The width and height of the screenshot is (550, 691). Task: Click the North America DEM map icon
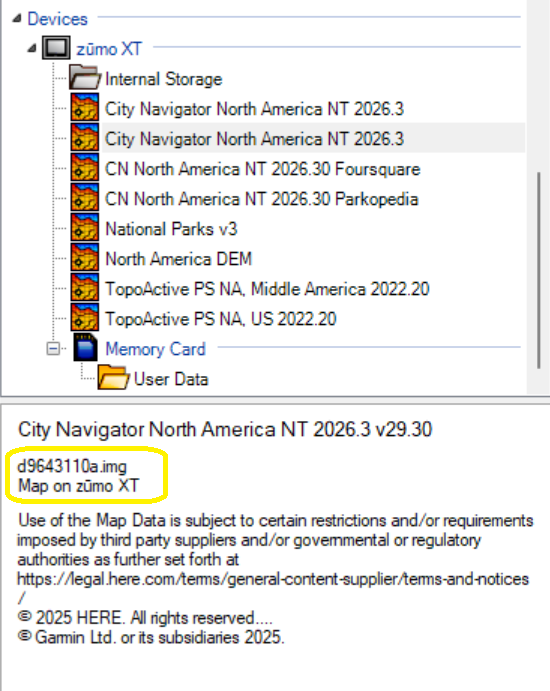pos(85,258)
